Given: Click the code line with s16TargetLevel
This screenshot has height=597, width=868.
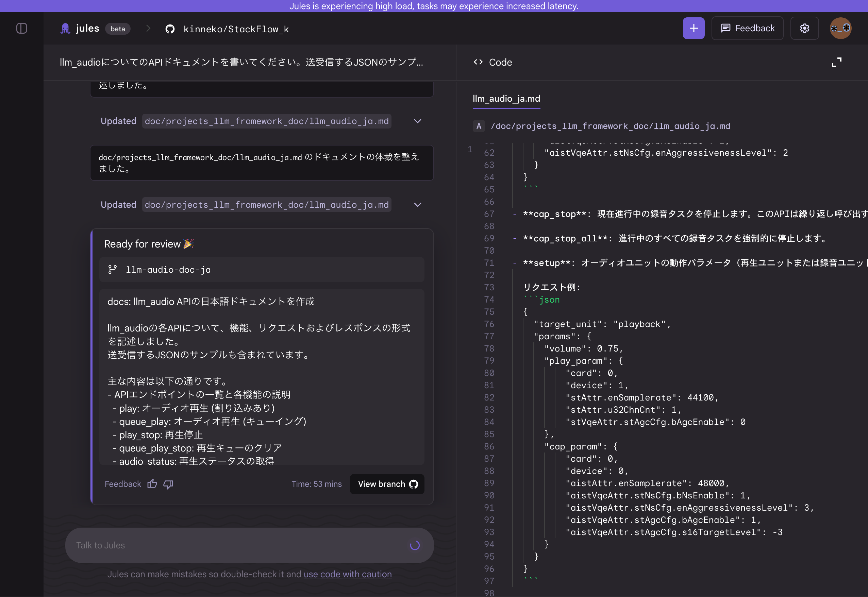Looking at the screenshot, I should [x=674, y=532].
